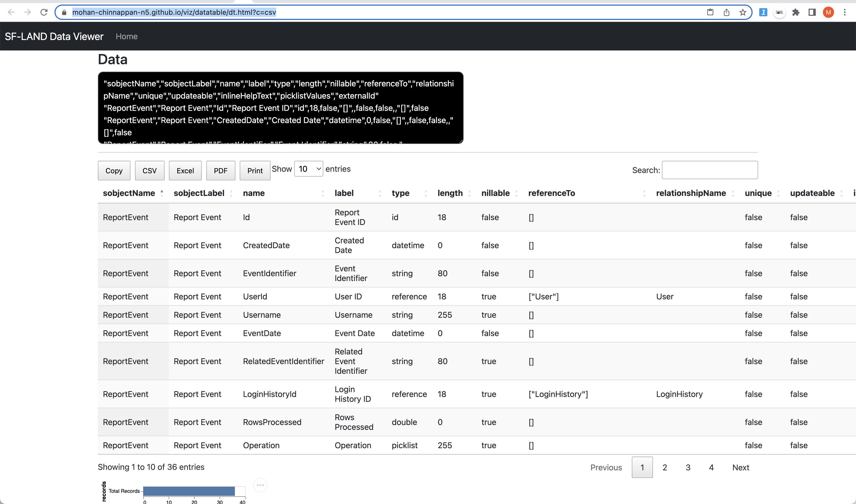
Task: Click the share page icon
Action: click(726, 12)
